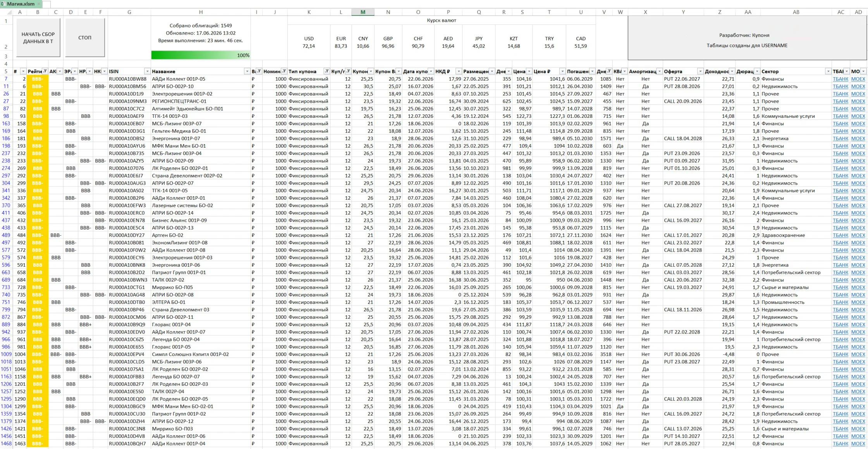The height and width of the screenshot is (449, 868).
Task: Open the Доходность column filter dropdown
Action: tap(732, 71)
